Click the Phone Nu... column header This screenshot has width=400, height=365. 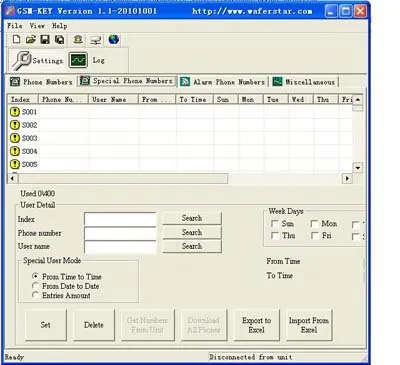pos(63,99)
